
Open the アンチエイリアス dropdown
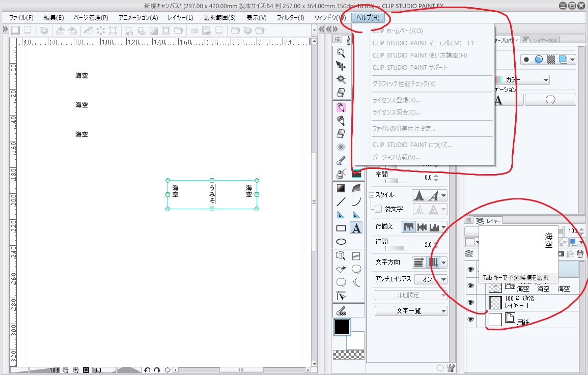pos(431,279)
